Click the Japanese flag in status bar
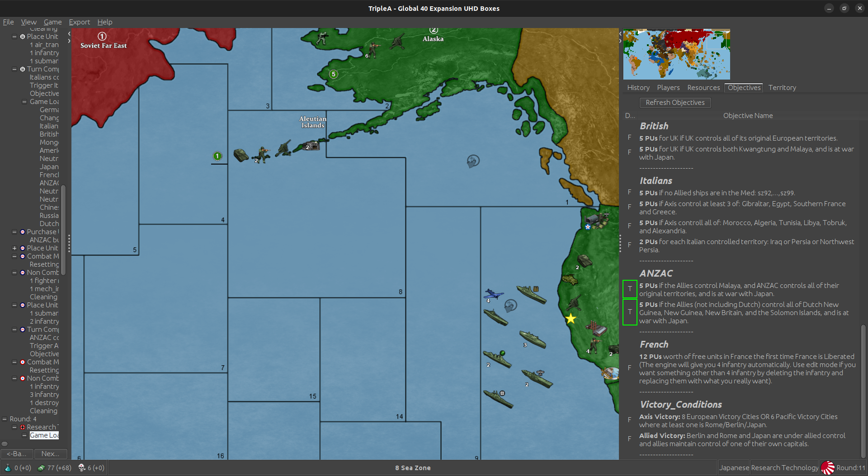The width and height of the screenshot is (868, 476). tap(827, 468)
